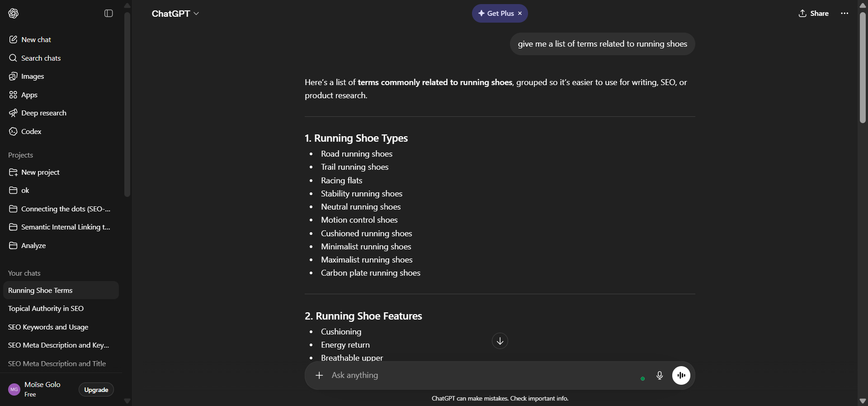Click the Upgrade button
Screen dimensions: 868x406
point(96,390)
